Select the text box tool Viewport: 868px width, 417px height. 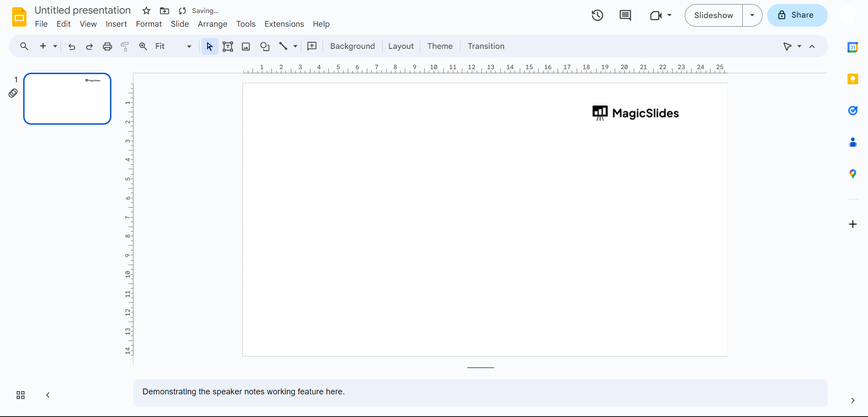(228, 46)
